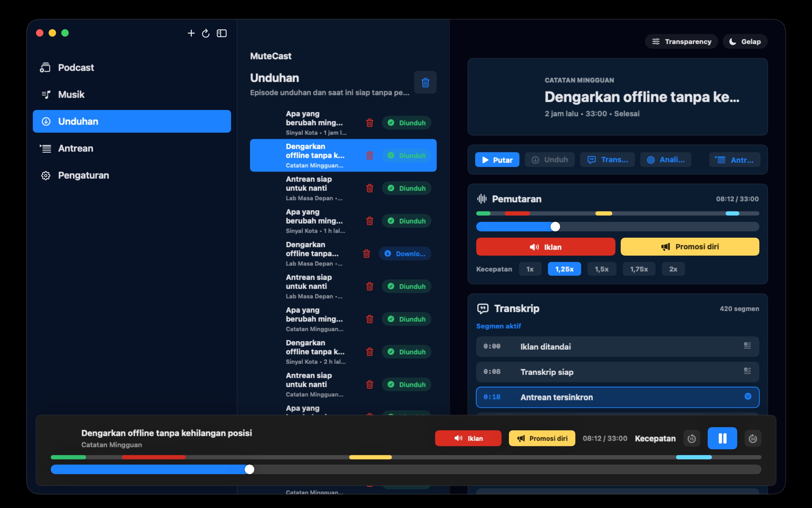Open Pengaturan in the sidebar

[132, 175]
